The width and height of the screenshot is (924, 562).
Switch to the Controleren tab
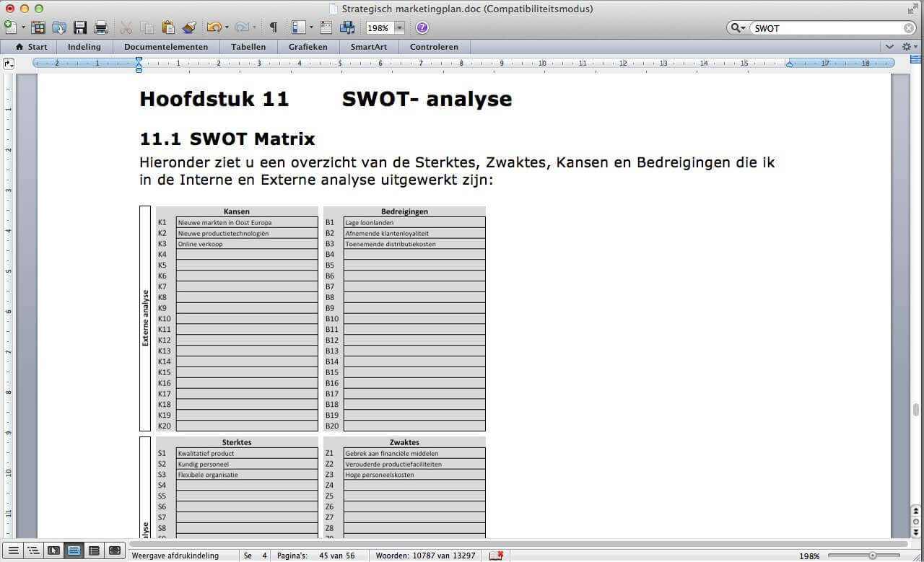click(x=434, y=46)
